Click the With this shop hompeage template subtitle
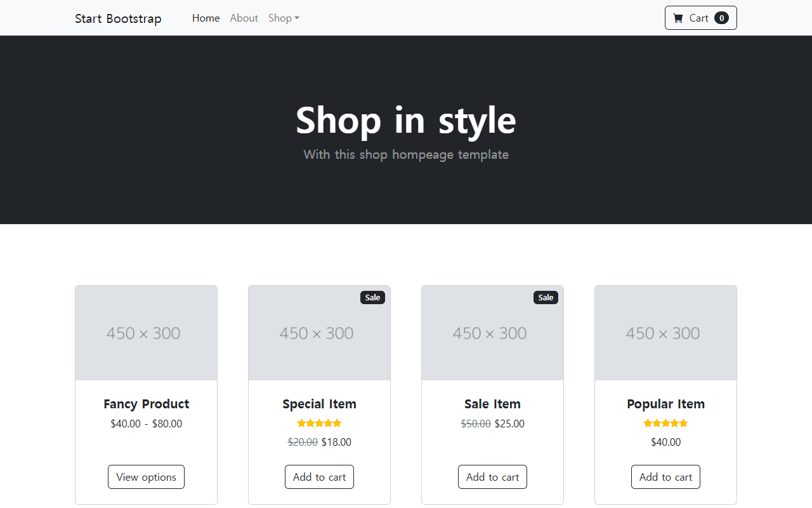Screen dimensions: 812x508 [406, 154]
